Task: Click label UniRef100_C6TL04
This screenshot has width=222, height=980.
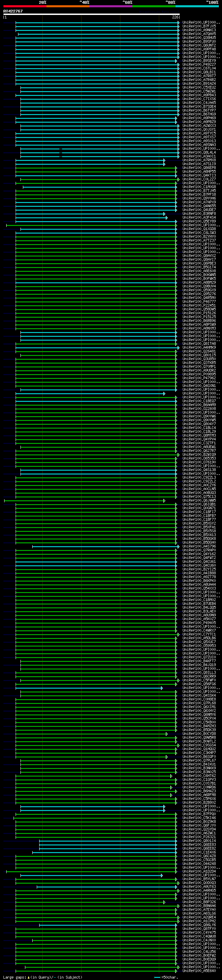Action: 199,68
